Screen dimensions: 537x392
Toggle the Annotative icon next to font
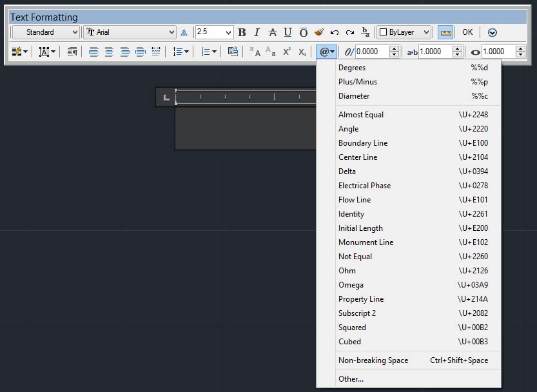(x=184, y=32)
